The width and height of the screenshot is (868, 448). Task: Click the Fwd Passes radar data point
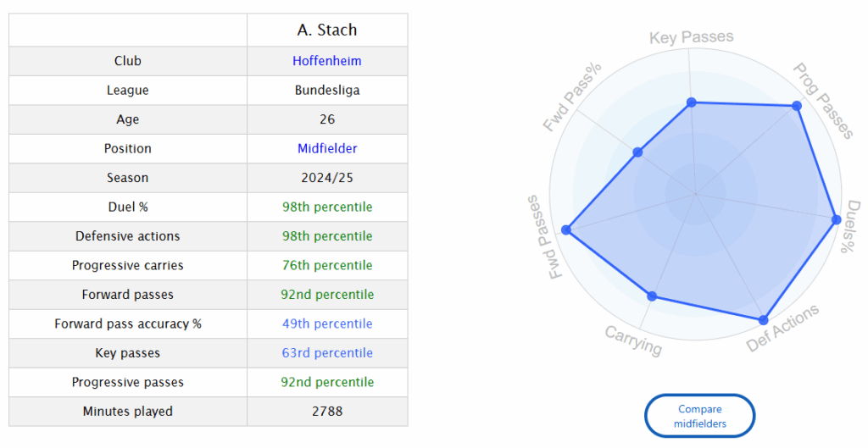566,230
